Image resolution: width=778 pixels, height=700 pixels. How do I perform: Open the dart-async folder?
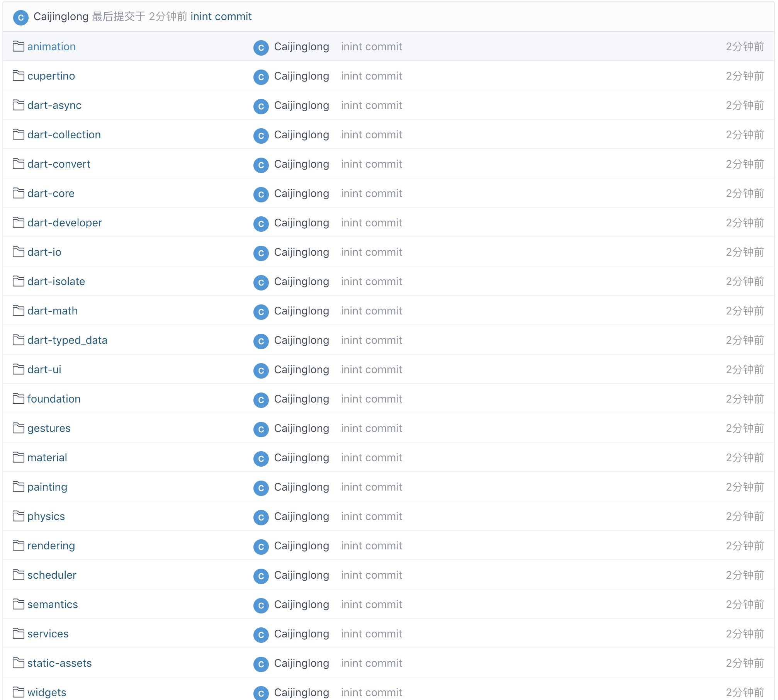[x=54, y=105]
